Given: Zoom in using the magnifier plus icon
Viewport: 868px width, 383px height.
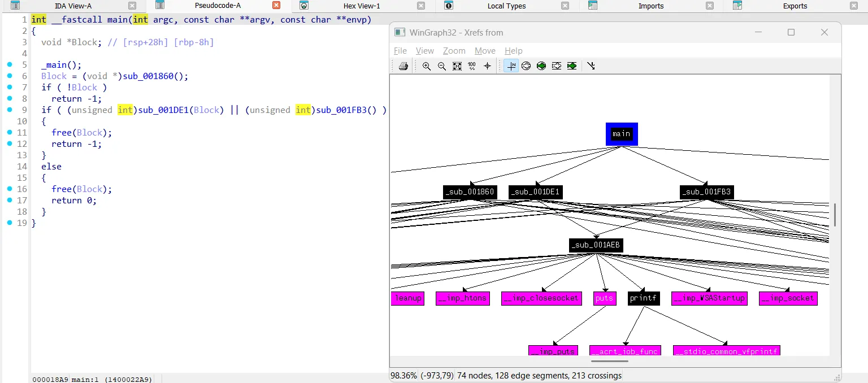Looking at the screenshot, I should pyautogui.click(x=427, y=66).
